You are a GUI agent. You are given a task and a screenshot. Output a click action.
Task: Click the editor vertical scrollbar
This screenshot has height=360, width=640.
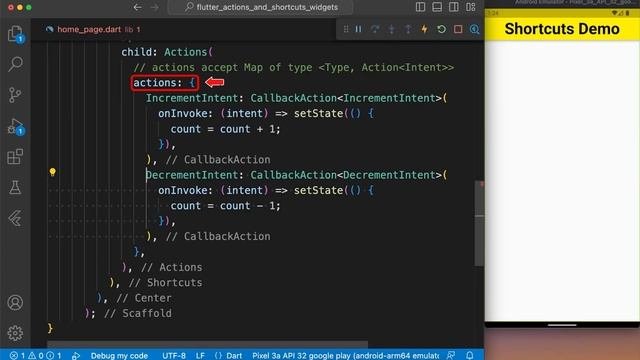(x=479, y=223)
